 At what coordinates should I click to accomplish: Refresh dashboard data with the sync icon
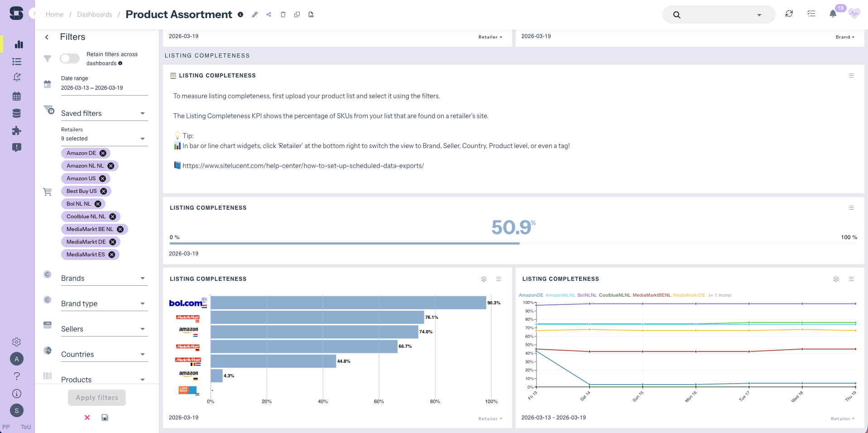(789, 14)
